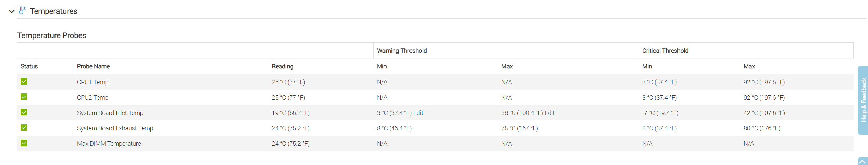Click System Board Exhaust Temp status icon
Screen dimensions: 868x165
[x=24, y=128]
